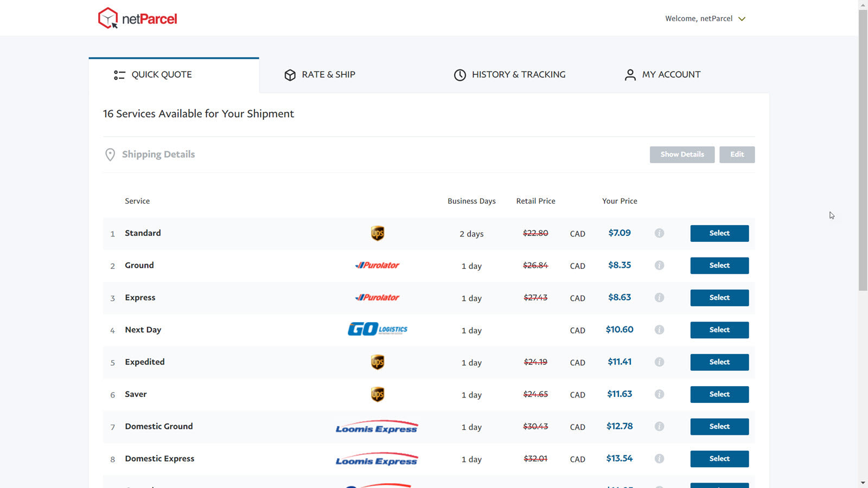Switch to the Rate & Ship tab
This screenshot has width=868, height=488.
tap(320, 75)
